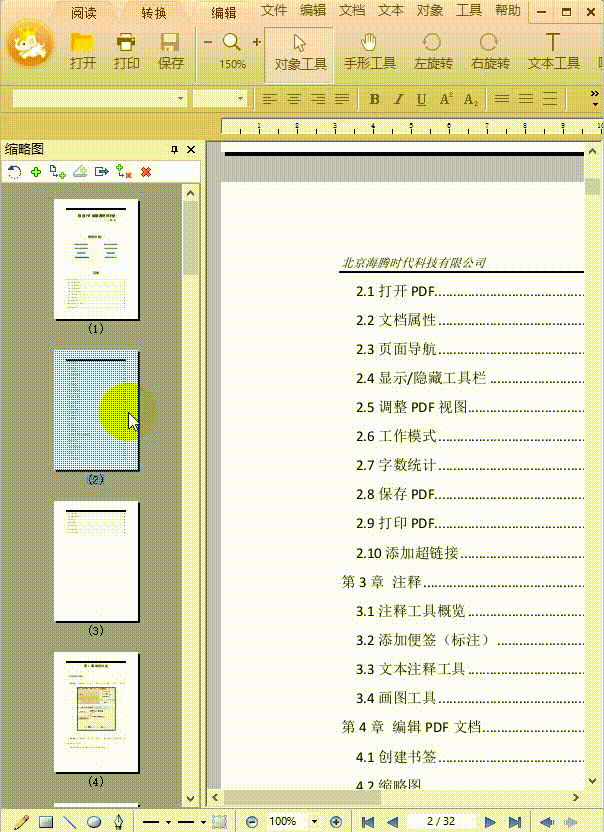This screenshot has width=604, height=832.
Task: Align text left
Action: coord(270,99)
